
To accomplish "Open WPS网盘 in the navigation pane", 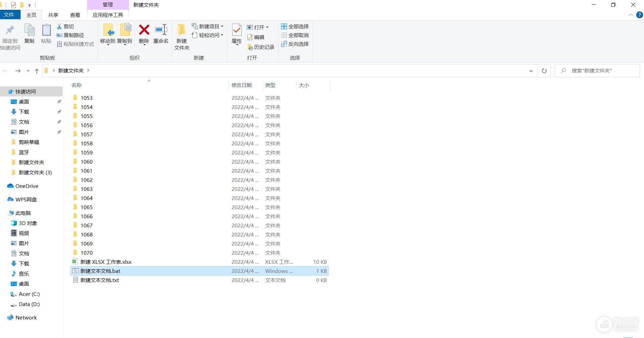I will [x=22, y=199].
